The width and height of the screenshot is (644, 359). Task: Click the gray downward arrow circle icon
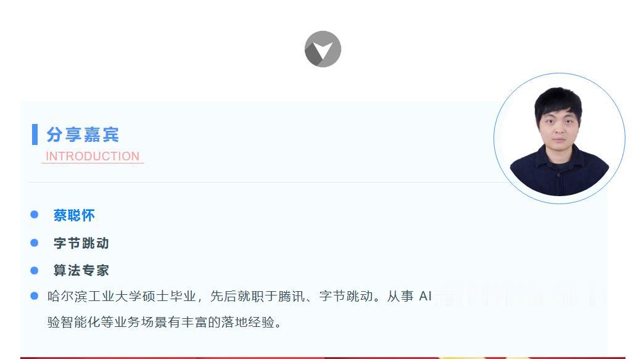[x=323, y=49]
